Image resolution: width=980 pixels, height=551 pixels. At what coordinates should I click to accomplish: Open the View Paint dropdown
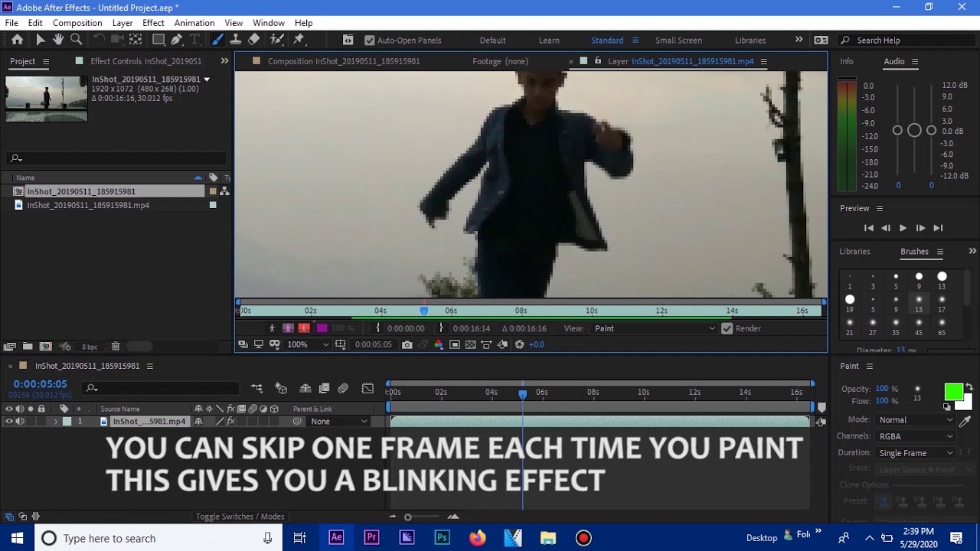coord(655,328)
